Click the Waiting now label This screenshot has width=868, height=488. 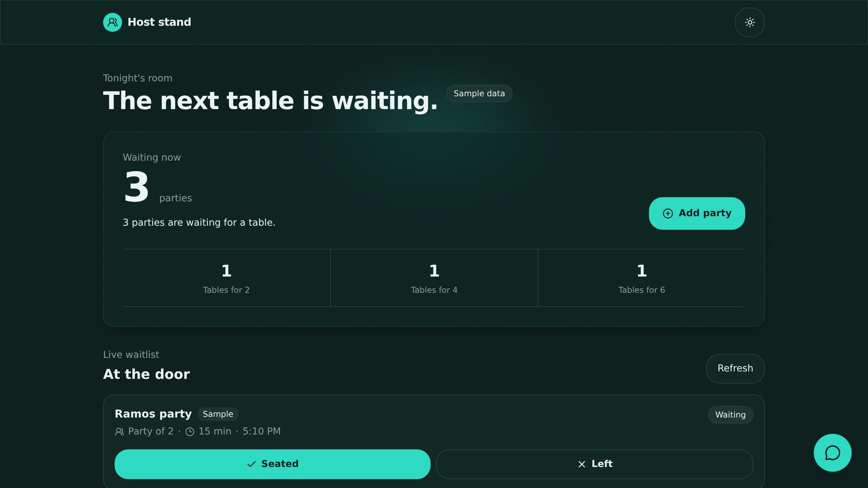pos(152,157)
